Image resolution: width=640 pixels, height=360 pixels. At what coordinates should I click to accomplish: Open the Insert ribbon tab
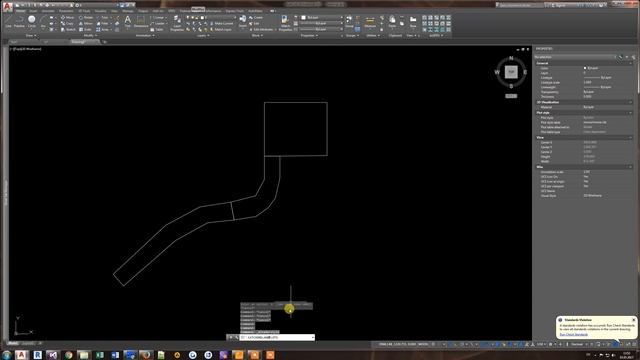click(x=33, y=11)
